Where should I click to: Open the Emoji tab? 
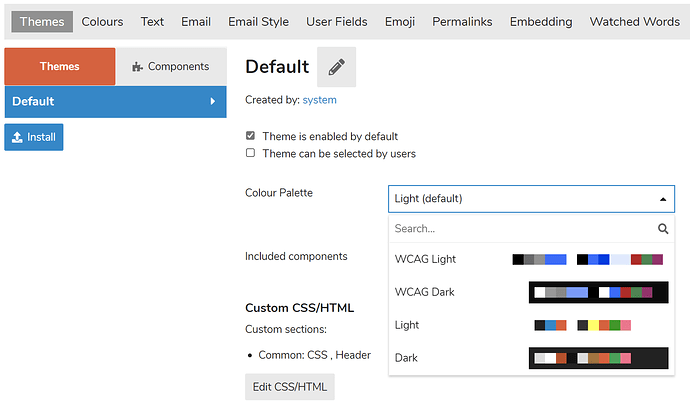(400, 22)
